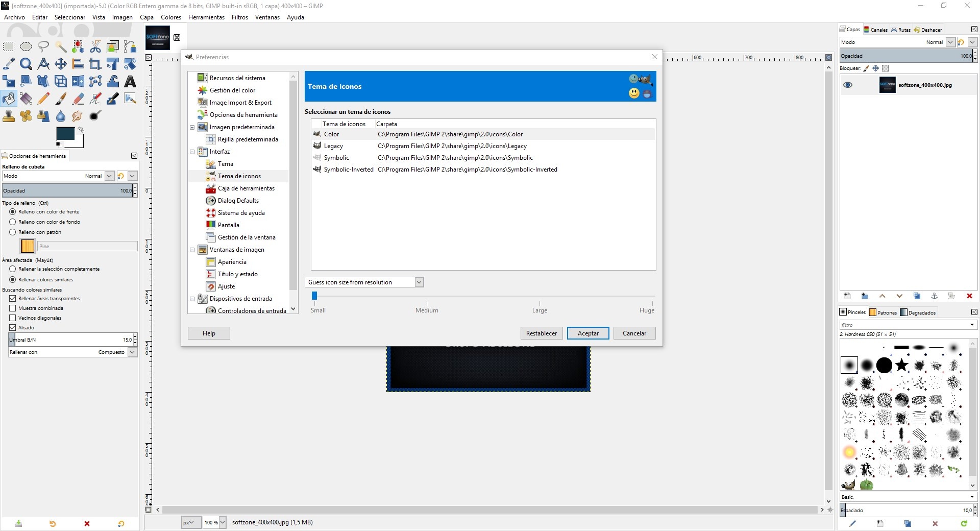Click the icon size slider handle

(x=314, y=296)
